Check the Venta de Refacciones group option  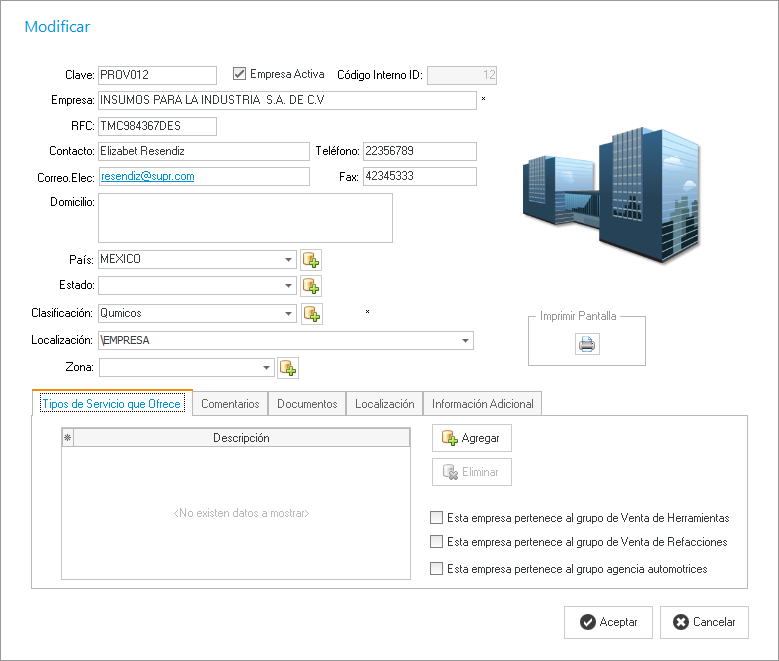[x=435, y=542]
